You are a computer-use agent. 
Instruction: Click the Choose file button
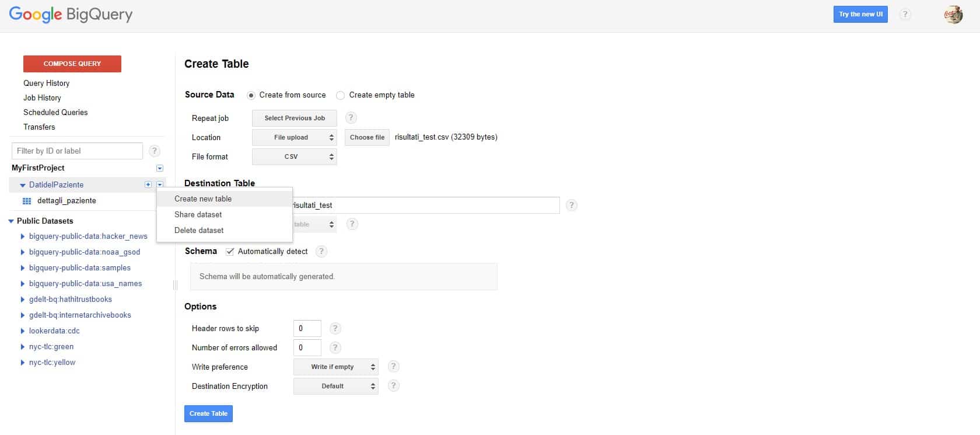coord(367,138)
